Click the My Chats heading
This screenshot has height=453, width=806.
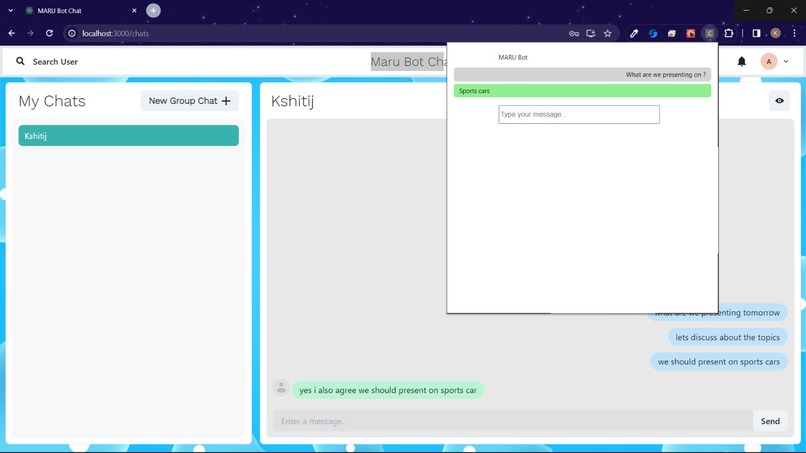click(x=52, y=101)
